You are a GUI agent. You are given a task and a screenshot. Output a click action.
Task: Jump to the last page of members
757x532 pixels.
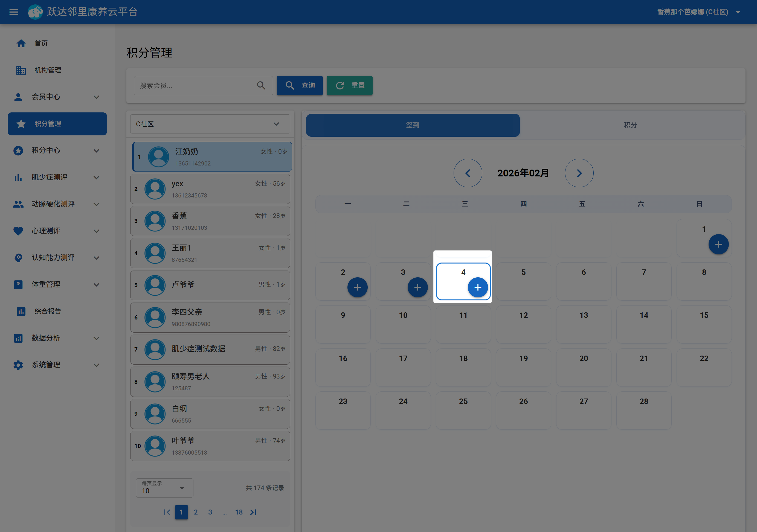[253, 512]
